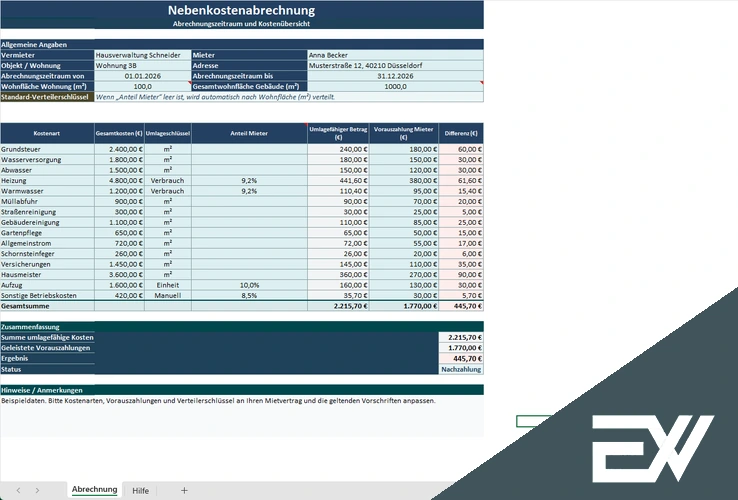This screenshot has height=500, width=738.
Task: Select Heizung's 'Verbrauch' key cell
Action: pyautogui.click(x=168, y=180)
